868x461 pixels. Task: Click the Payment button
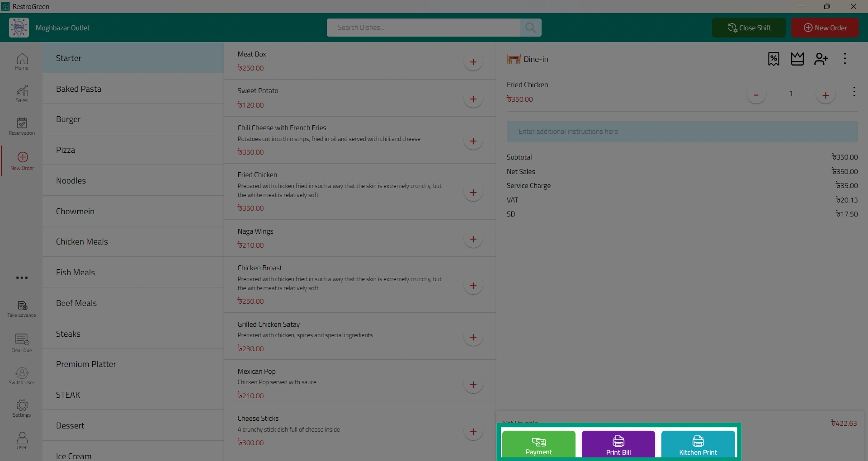coord(538,445)
